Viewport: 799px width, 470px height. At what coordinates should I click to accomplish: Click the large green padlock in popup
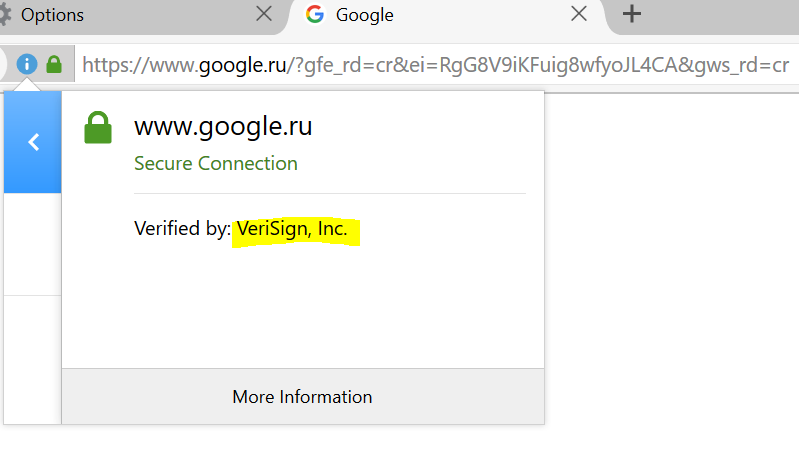98,127
